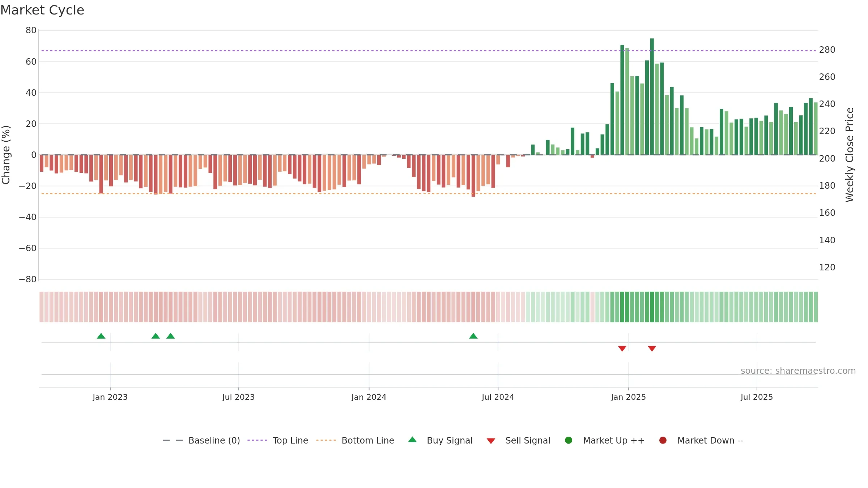Select the second sell signal marker after Jan 2025
The height and width of the screenshot is (488, 868).
[652, 348]
